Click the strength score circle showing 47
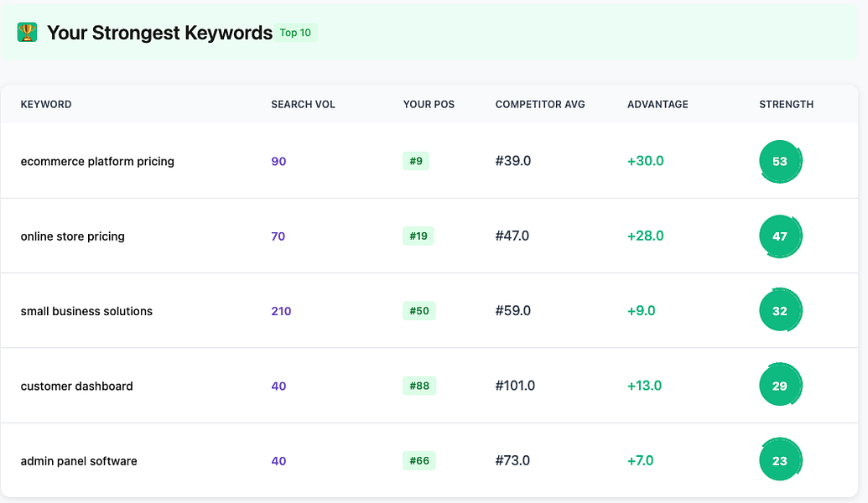The height and width of the screenshot is (503, 868). 780,236
